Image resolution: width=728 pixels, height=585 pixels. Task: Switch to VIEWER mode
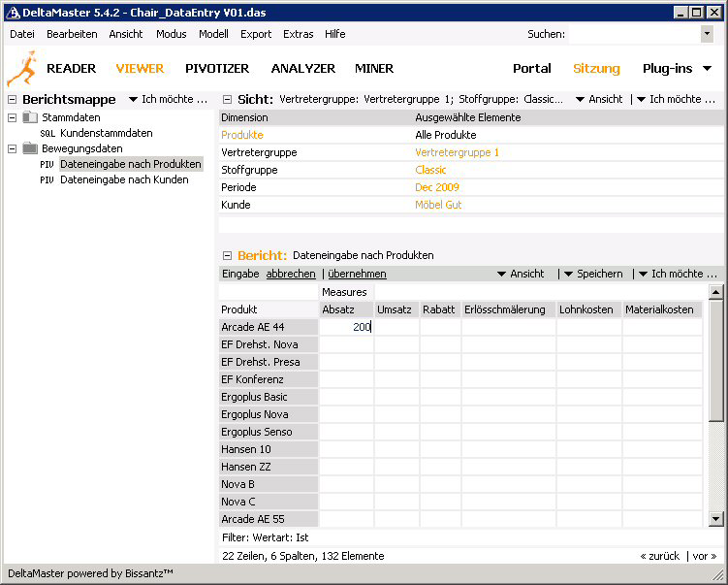(140, 68)
